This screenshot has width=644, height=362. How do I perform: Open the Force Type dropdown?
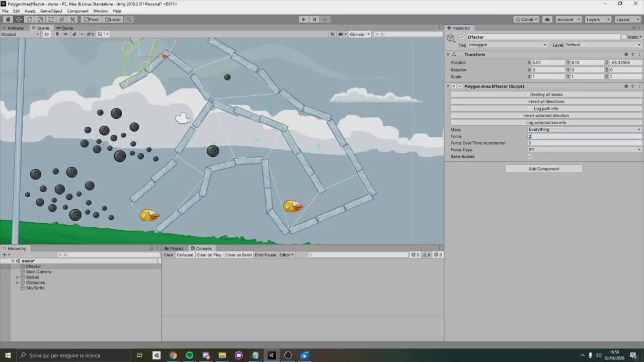584,149
